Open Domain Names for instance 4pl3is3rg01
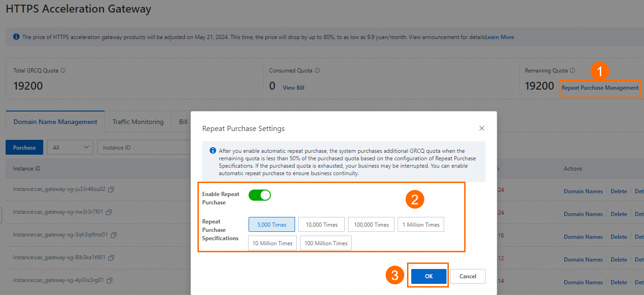This screenshot has height=295, width=644. tap(583, 282)
